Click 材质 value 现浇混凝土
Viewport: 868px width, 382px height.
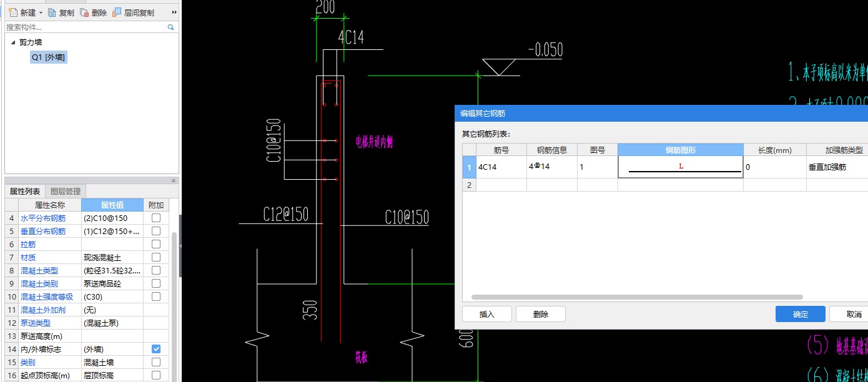pos(112,257)
